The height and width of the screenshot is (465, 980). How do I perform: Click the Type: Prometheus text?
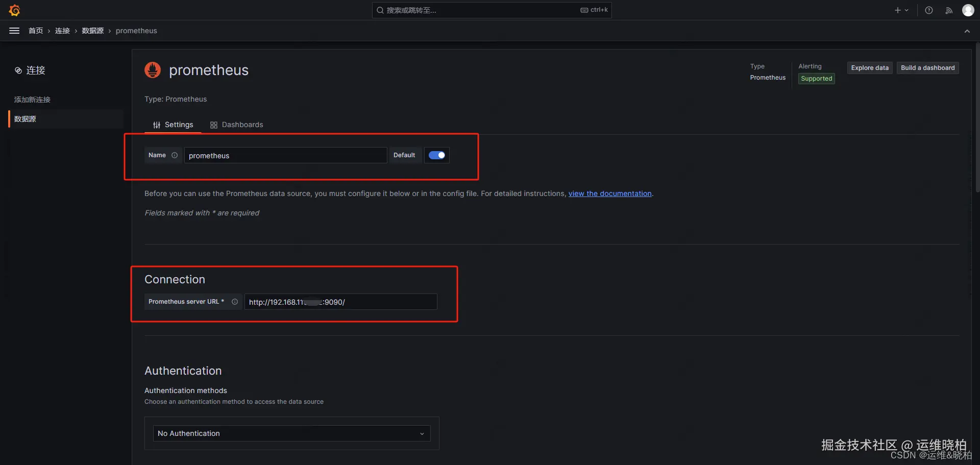176,99
